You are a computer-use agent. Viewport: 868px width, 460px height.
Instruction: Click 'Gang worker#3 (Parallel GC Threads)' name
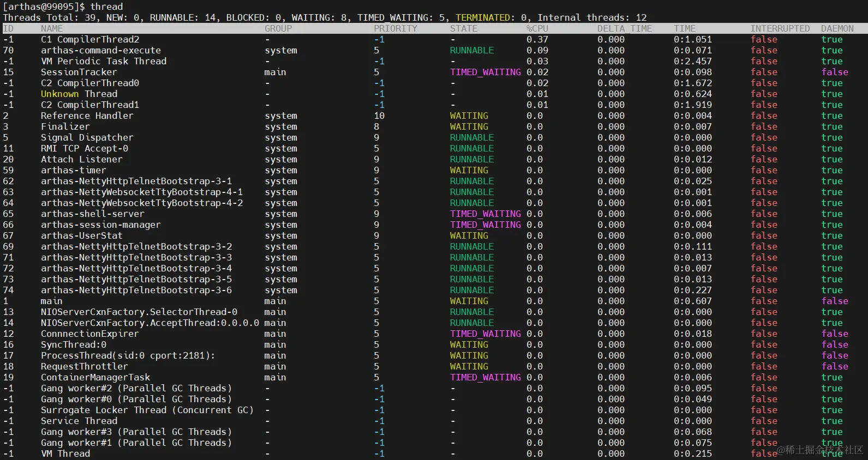coord(136,432)
